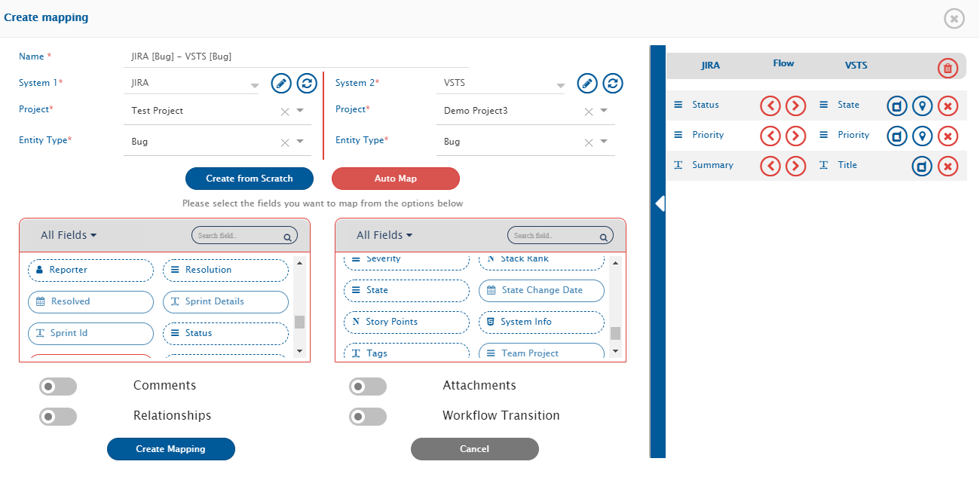Select the Story Points VSTS field
This screenshot has height=492, width=980.
click(406, 322)
